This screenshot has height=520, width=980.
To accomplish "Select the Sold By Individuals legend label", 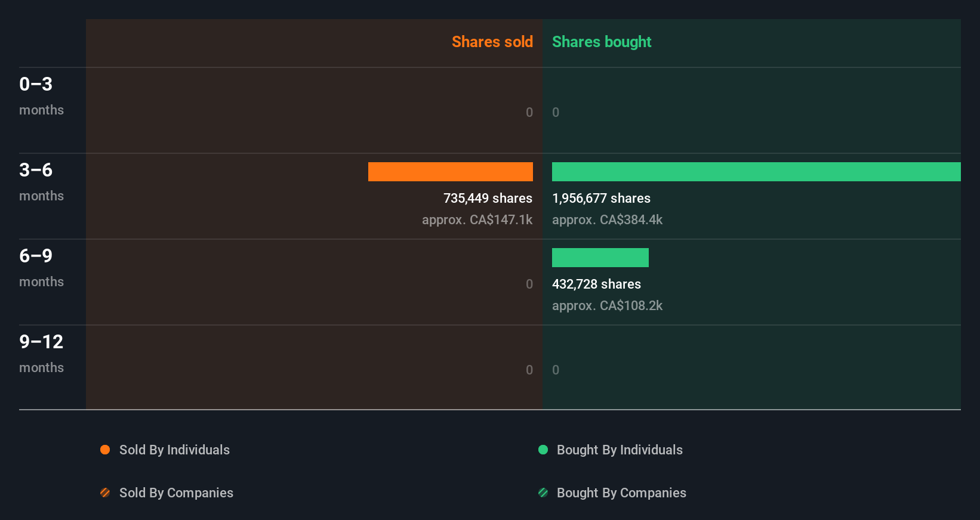I will click(x=174, y=450).
